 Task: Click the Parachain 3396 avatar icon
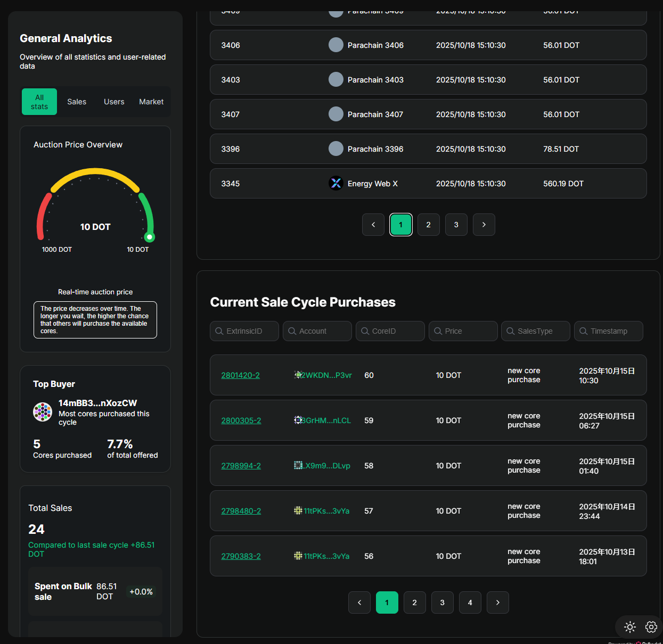(336, 148)
